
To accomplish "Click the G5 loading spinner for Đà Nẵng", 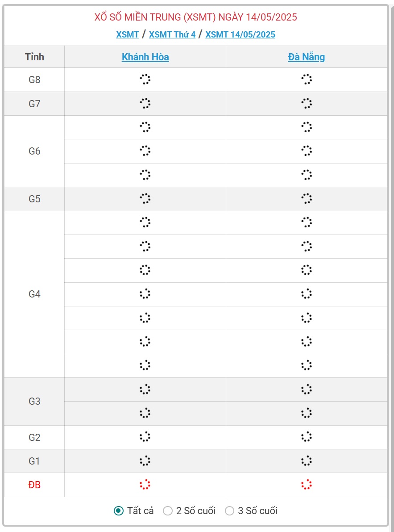I will 306,198.
